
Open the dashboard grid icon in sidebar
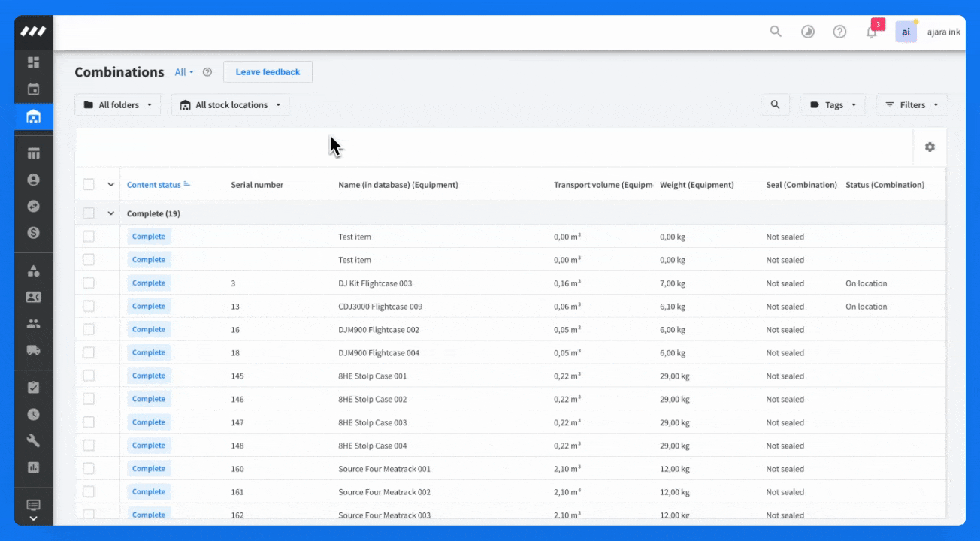33,62
